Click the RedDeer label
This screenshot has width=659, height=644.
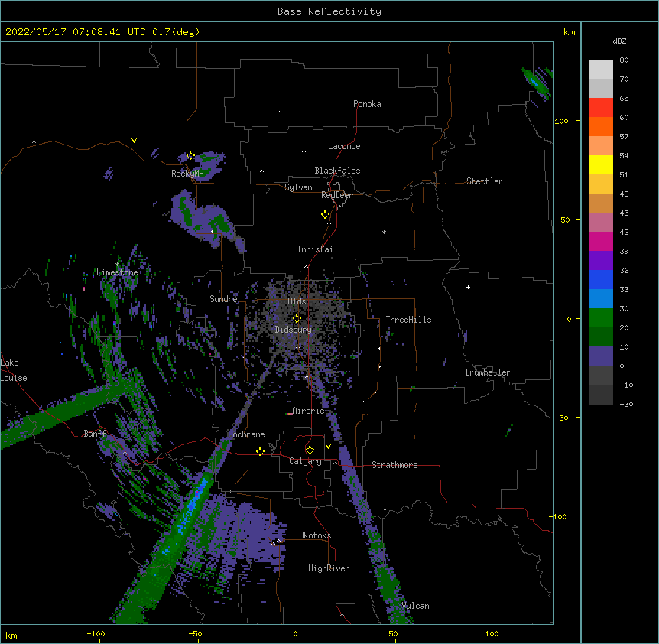[336, 195]
